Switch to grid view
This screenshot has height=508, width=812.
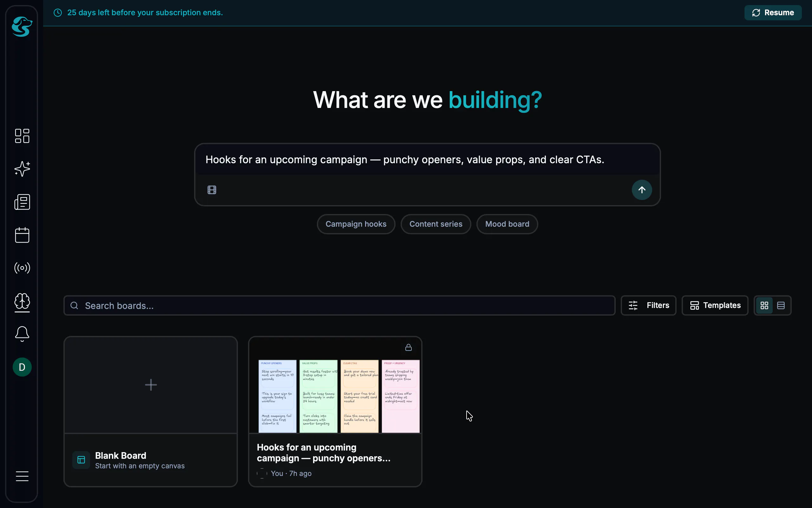coord(764,305)
